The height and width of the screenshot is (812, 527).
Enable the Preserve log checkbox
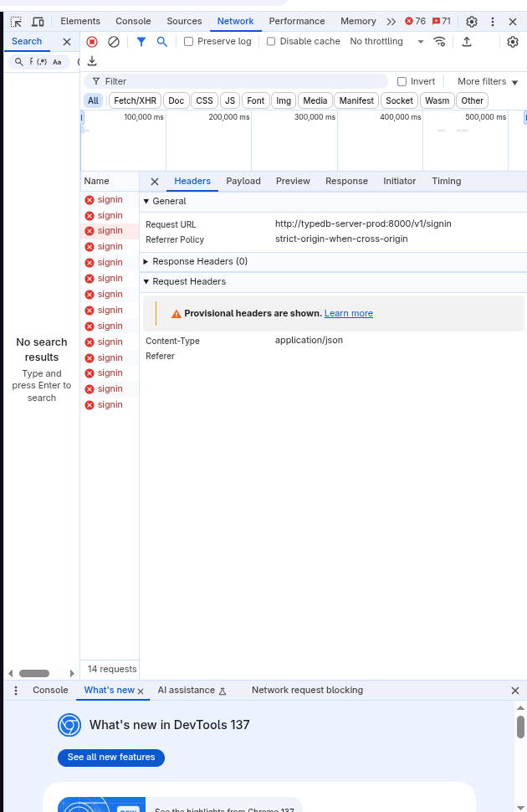189,41
